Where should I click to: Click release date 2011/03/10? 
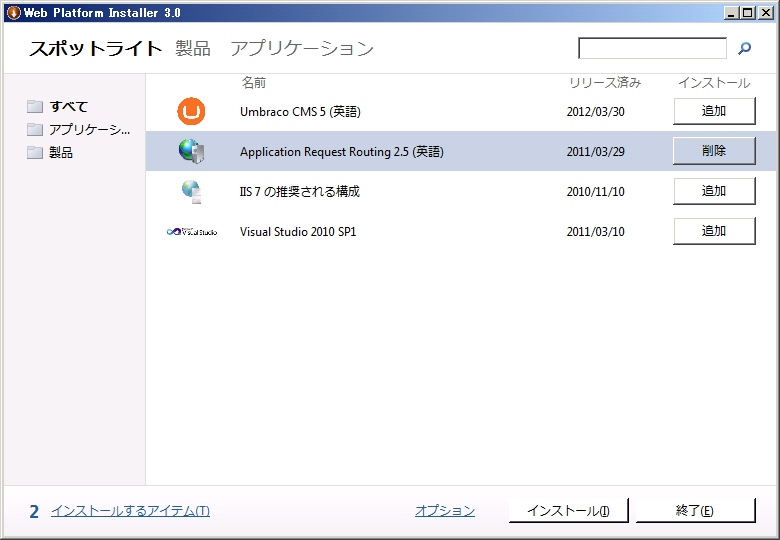[x=595, y=232]
